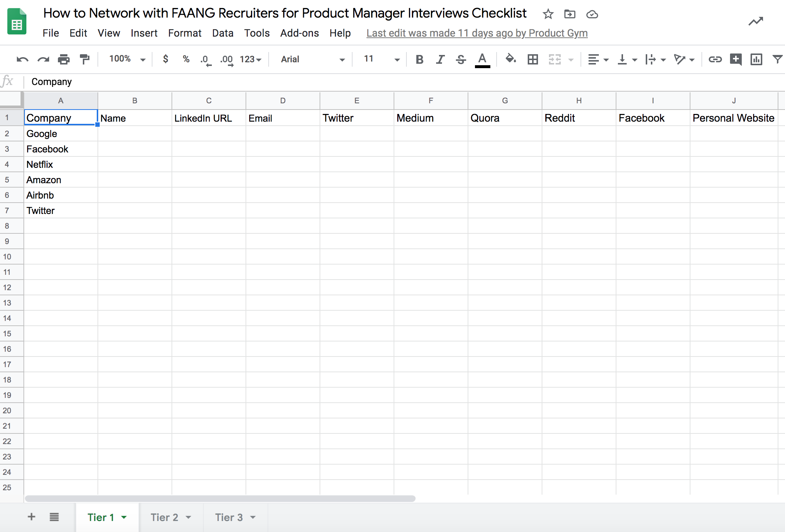Open the Insert menu
Viewport: 785px width, 532px height.
144,33
